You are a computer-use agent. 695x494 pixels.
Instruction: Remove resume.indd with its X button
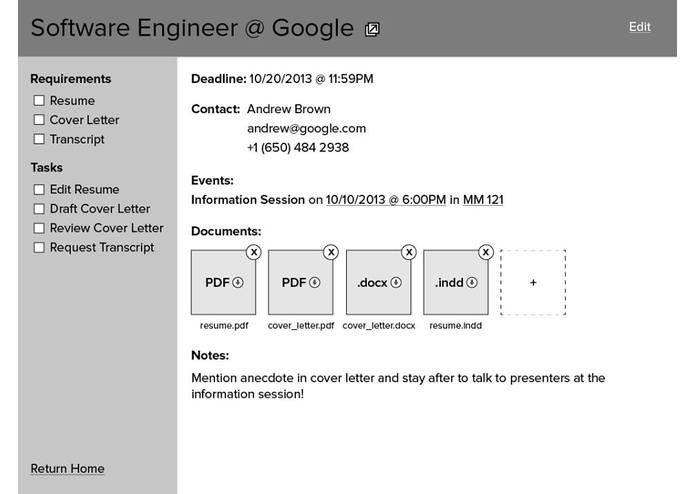tap(486, 253)
